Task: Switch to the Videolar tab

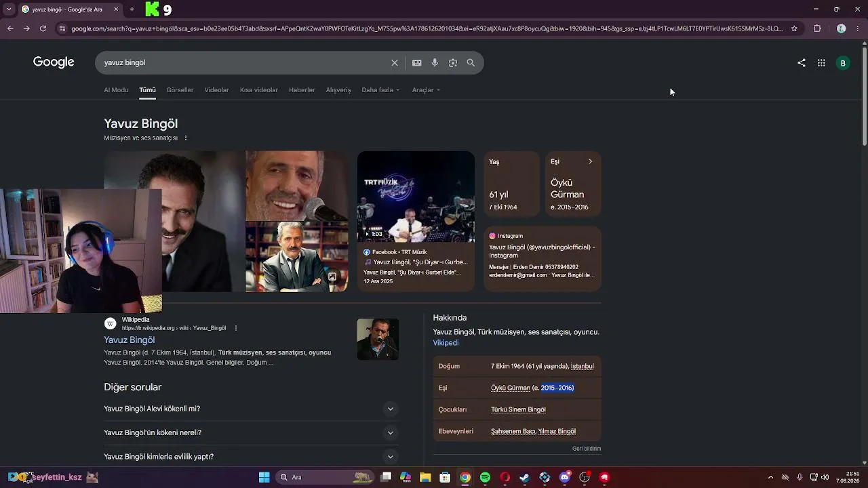Action: pyautogui.click(x=216, y=90)
